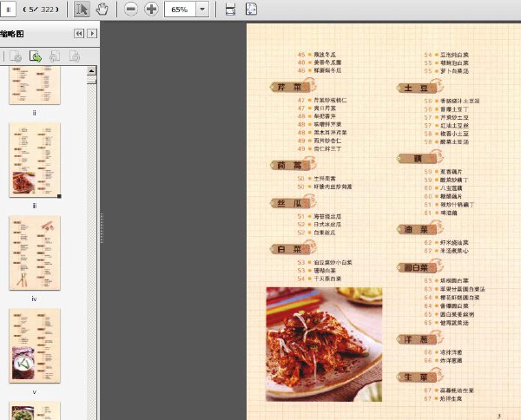Open the zoom percentage dropdown arrow
This screenshot has height=420, width=521.
[202, 10]
